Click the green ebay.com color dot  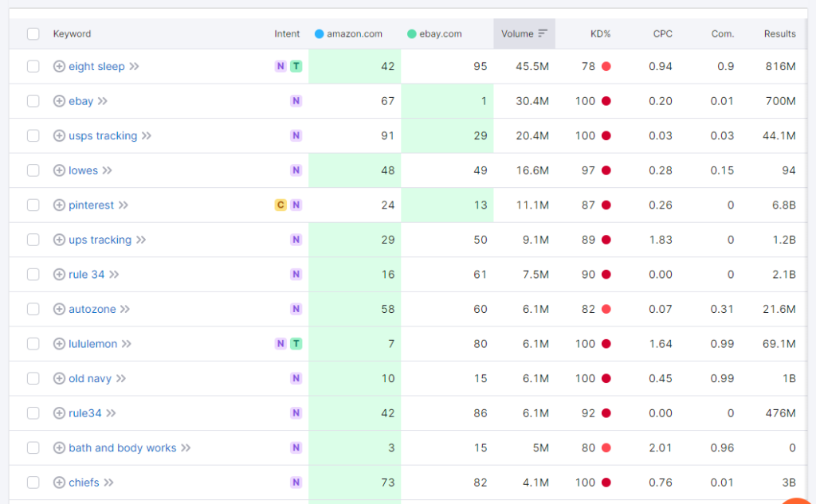[412, 33]
